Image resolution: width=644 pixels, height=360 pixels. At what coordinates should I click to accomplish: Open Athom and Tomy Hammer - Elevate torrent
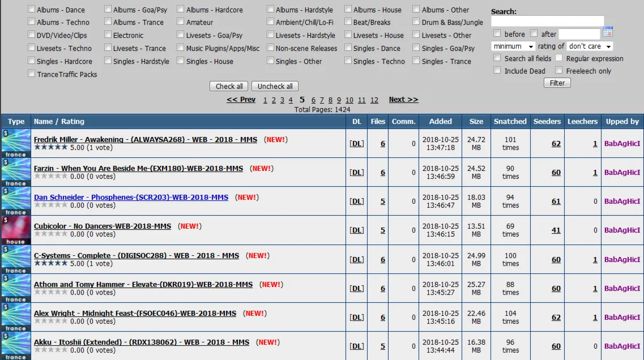coord(143,284)
